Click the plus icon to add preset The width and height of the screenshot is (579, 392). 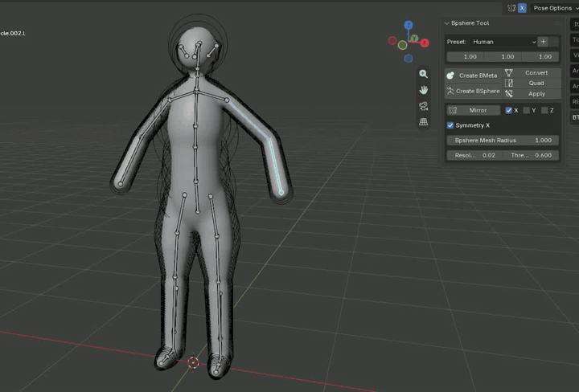click(x=543, y=42)
